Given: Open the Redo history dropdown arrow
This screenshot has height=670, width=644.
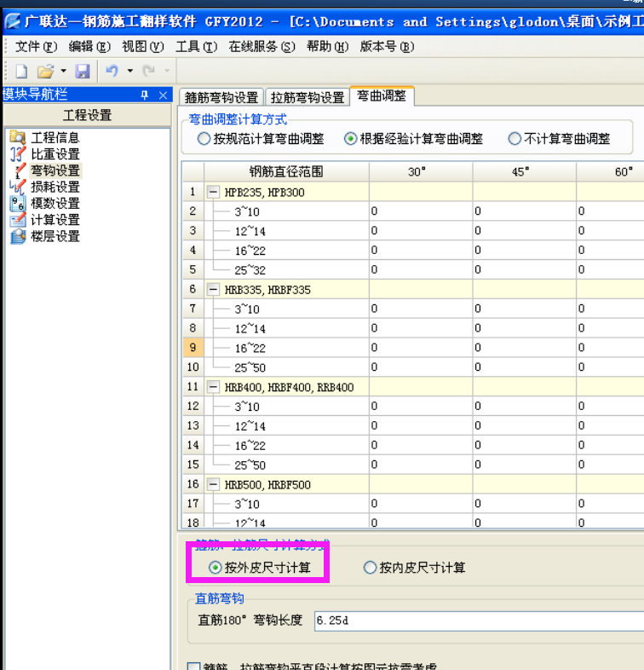Looking at the screenshot, I should click(x=167, y=71).
